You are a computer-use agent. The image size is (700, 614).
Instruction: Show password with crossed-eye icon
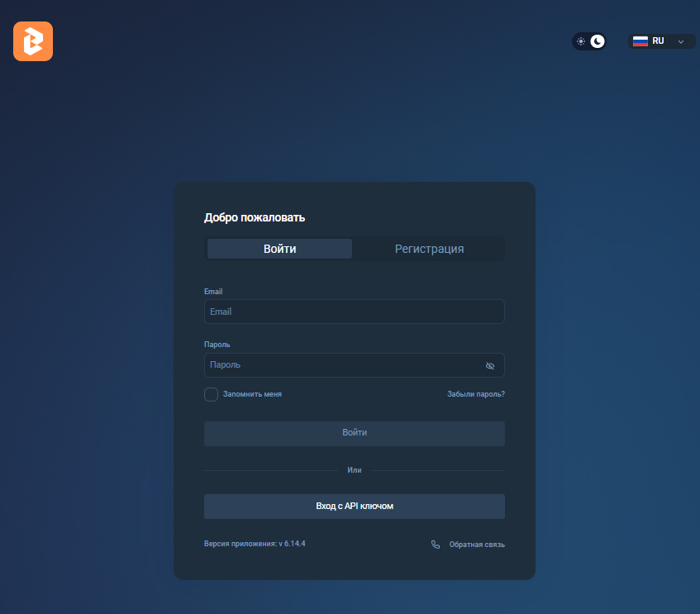490,366
